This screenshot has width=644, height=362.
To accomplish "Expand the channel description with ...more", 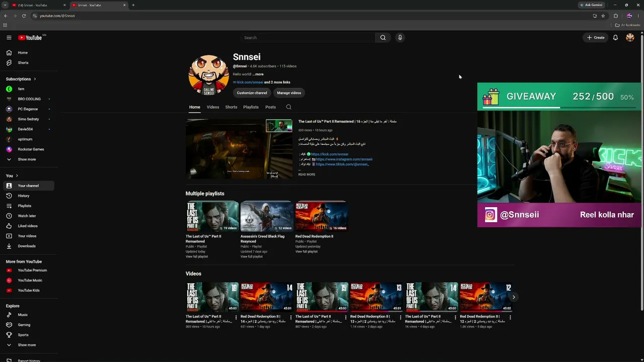I will (x=259, y=74).
